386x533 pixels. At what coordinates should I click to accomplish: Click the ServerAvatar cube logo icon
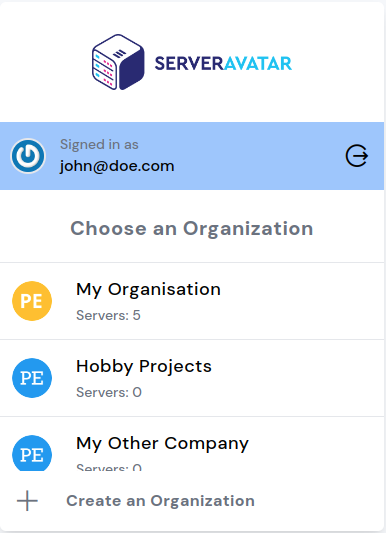tap(118, 62)
